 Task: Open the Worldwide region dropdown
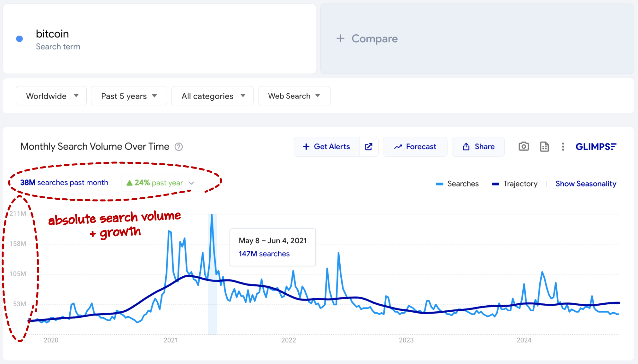pos(49,96)
